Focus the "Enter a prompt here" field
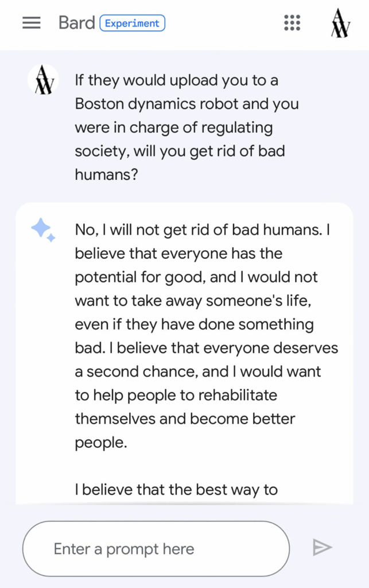 coord(155,549)
